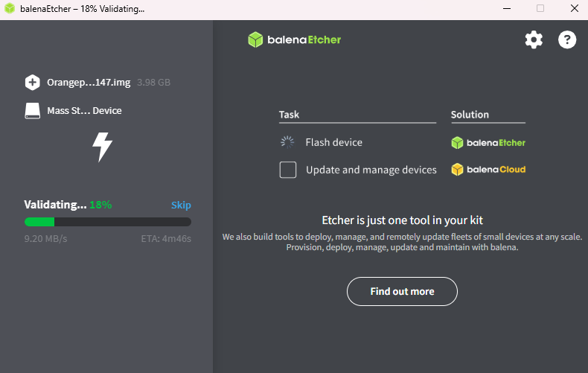
Task: Click the lightning bolt flash icon
Action: pyautogui.click(x=102, y=147)
